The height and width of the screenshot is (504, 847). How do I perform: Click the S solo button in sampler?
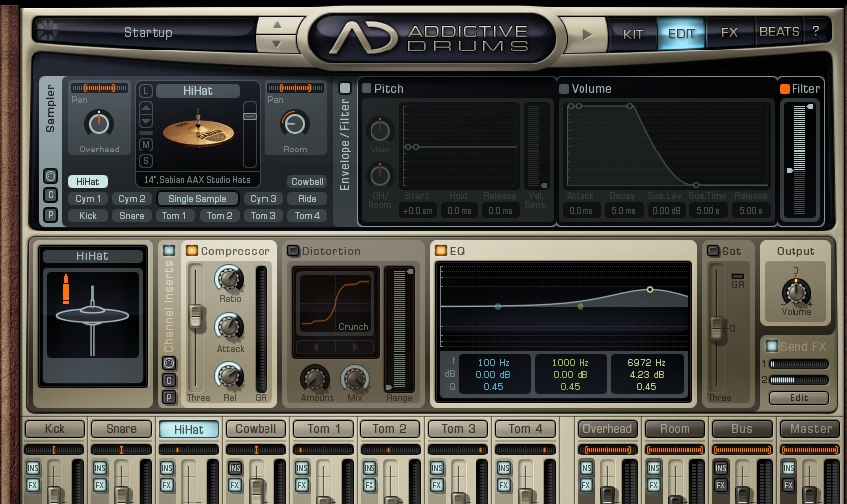(x=146, y=161)
